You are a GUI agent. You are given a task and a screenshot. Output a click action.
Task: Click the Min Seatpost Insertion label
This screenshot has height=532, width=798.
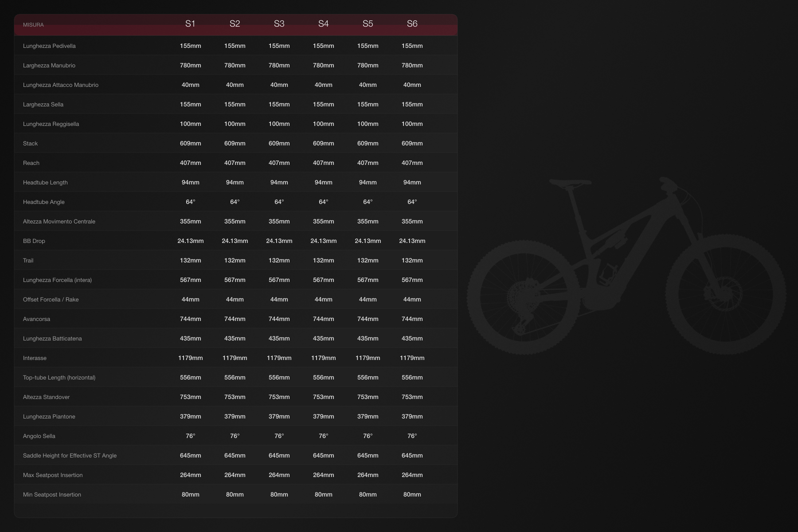click(x=52, y=495)
